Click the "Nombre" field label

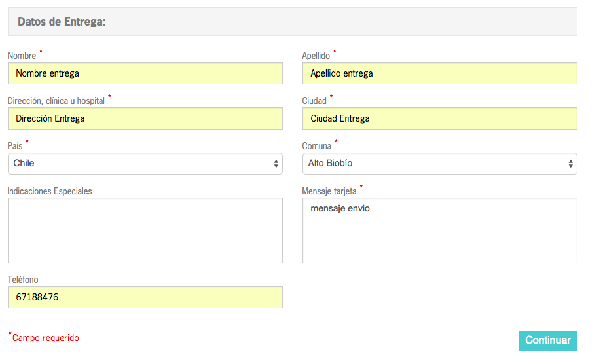click(22, 56)
